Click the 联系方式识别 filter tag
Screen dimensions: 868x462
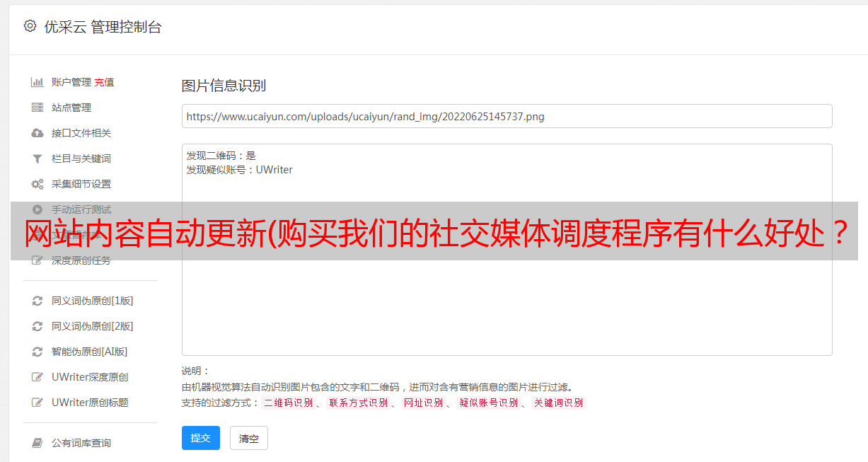click(358, 403)
